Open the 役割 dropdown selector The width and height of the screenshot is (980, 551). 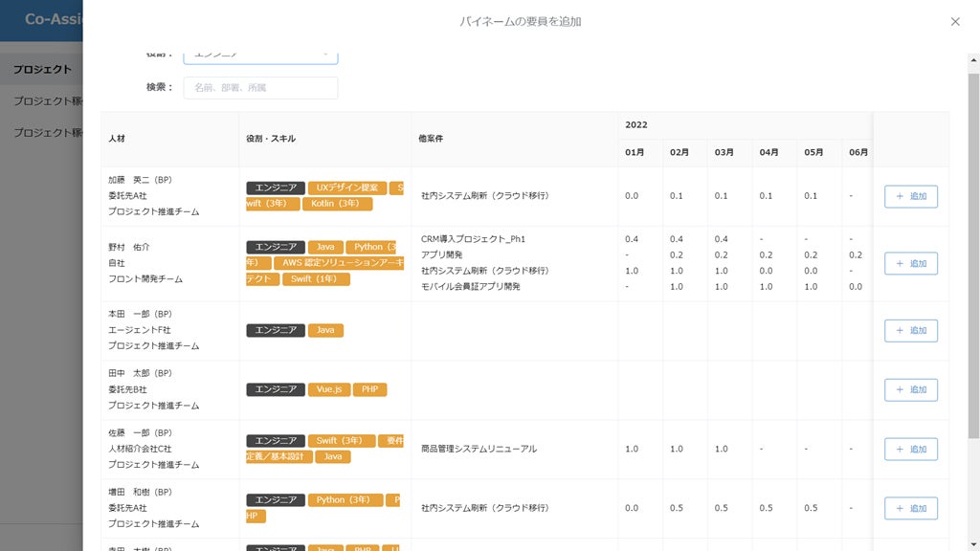[260, 55]
